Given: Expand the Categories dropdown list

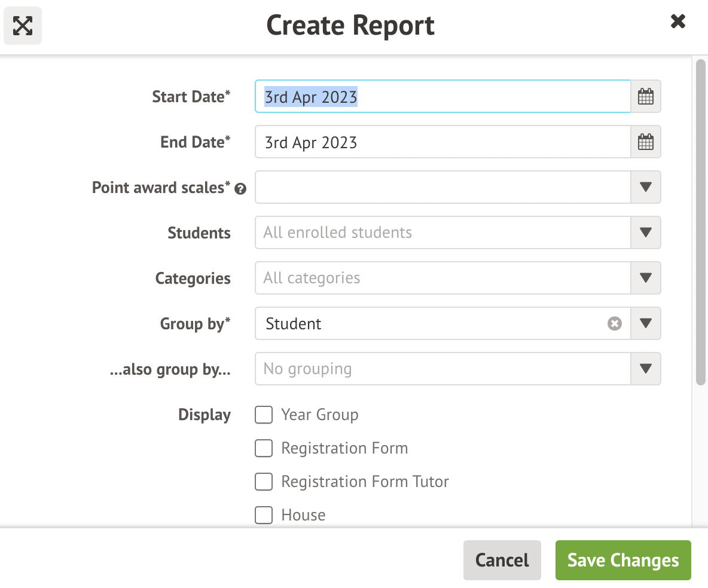Looking at the screenshot, I should click(646, 278).
